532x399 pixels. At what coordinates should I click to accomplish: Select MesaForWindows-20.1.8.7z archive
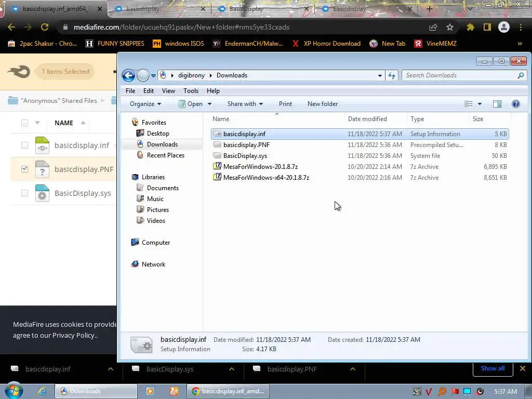tap(360, 167)
